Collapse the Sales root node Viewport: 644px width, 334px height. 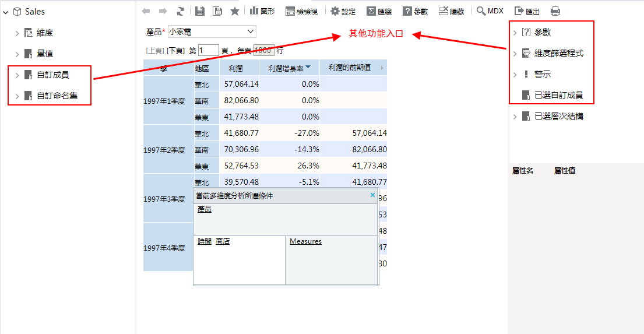click(6, 12)
